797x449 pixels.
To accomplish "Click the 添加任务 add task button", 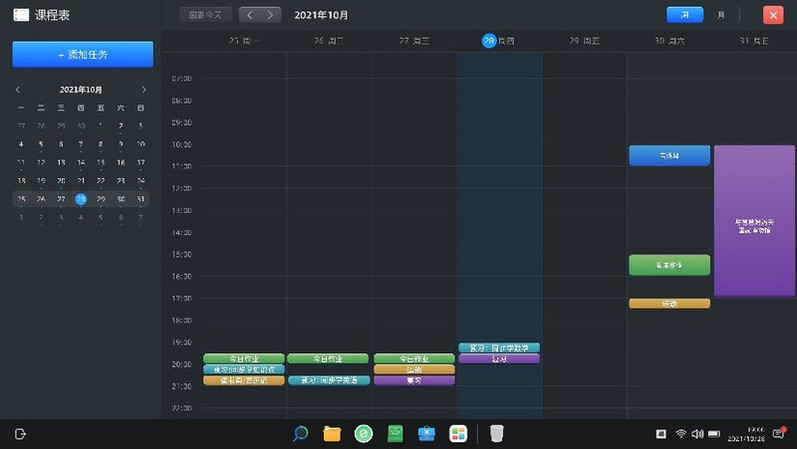I will [x=83, y=54].
